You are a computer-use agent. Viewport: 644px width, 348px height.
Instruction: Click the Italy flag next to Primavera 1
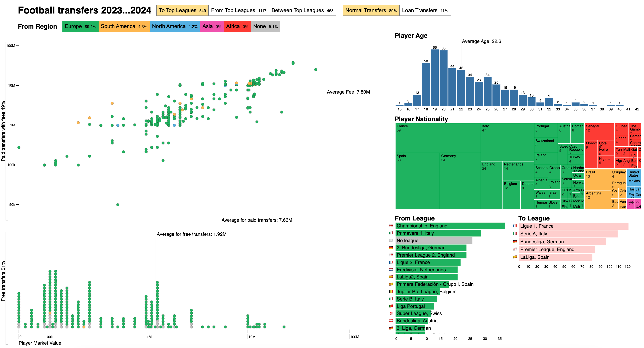coord(391,233)
